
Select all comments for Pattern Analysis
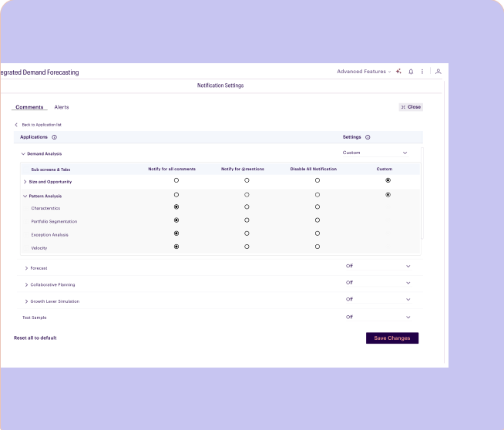pos(176,195)
